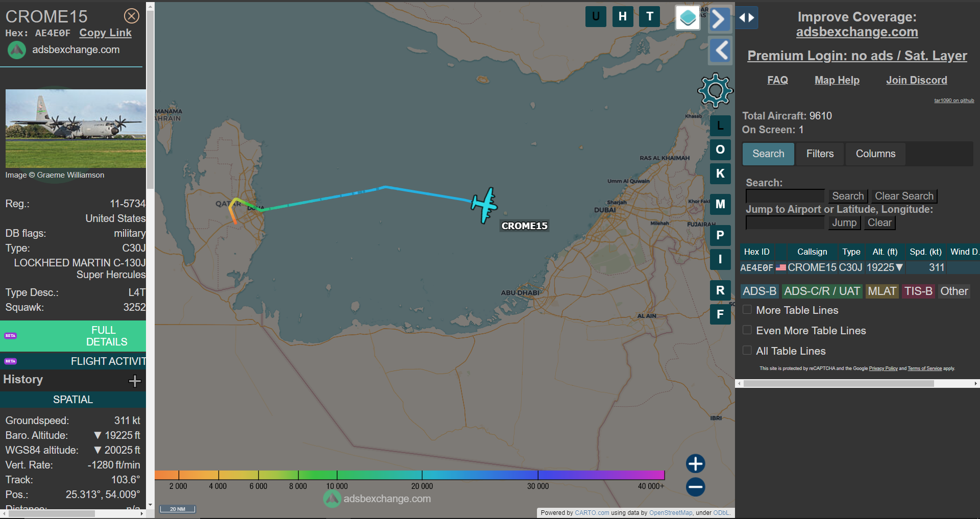The height and width of the screenshot is (519, 980).
Task: Open the settings gear on the map
Action: 715,91
